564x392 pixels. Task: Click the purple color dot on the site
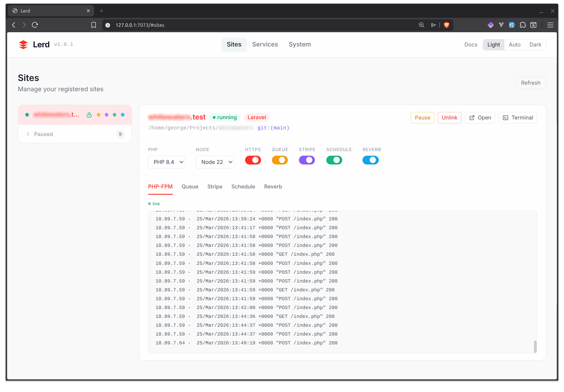click(107, 115)
